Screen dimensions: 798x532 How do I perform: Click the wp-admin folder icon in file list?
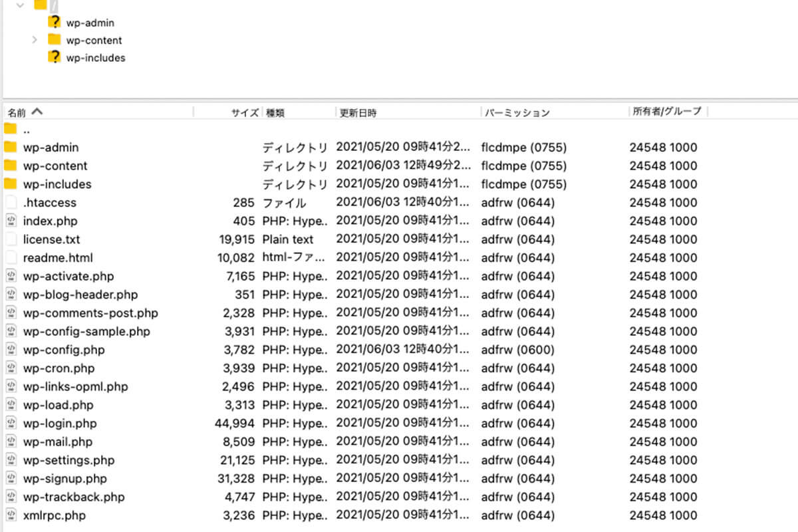click(x=10, y=147)
